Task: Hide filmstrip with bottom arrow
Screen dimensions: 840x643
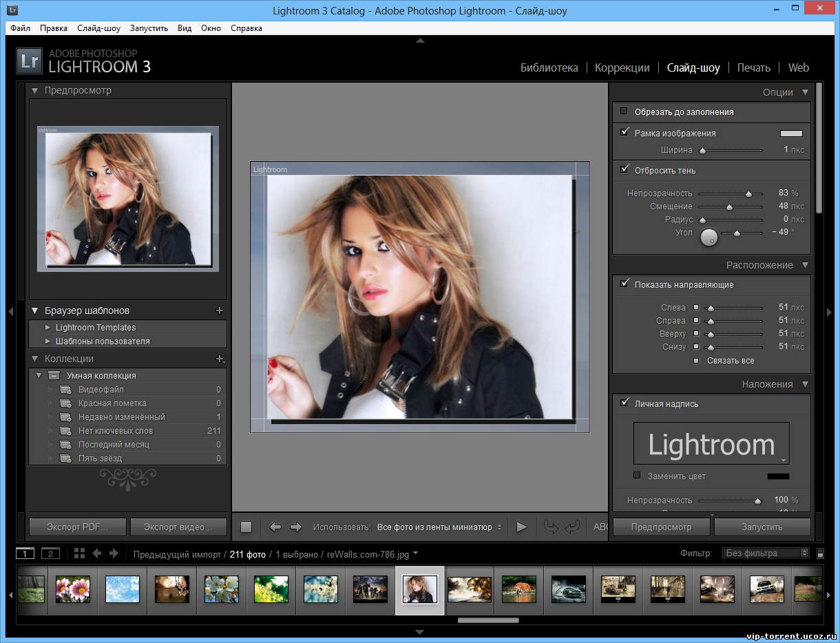Action: [420, 632]
